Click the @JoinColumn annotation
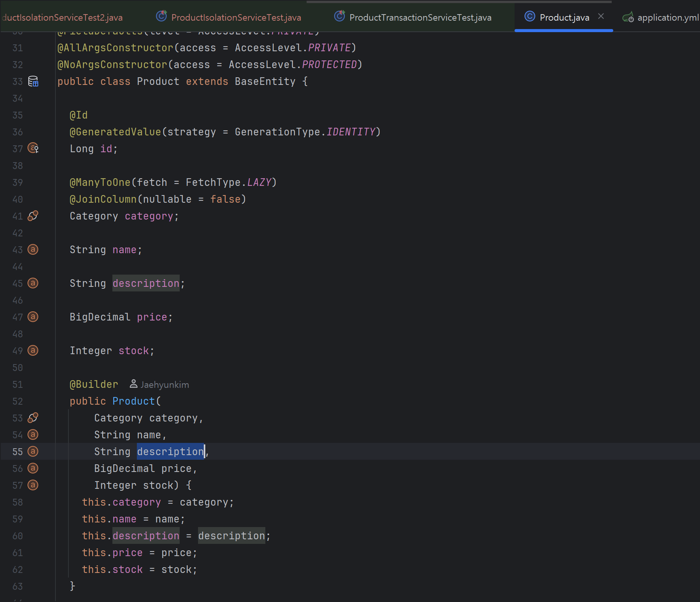The width and height of the screenshot is (700, 602). [x=103, y=199]
